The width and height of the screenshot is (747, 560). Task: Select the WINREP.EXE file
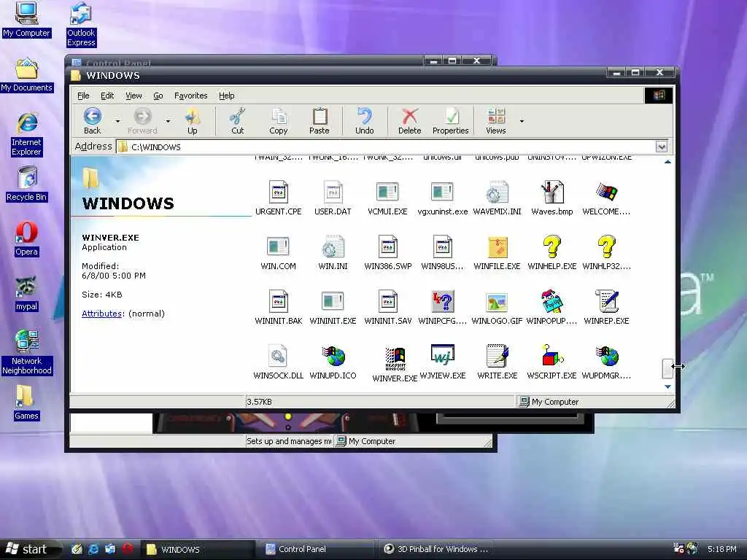(606, 308)
